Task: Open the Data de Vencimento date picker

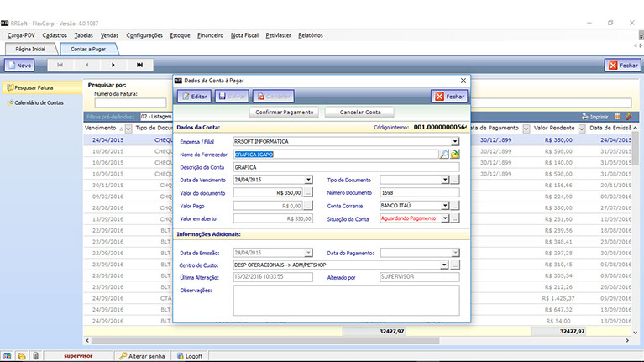Action: coord(308,180)
